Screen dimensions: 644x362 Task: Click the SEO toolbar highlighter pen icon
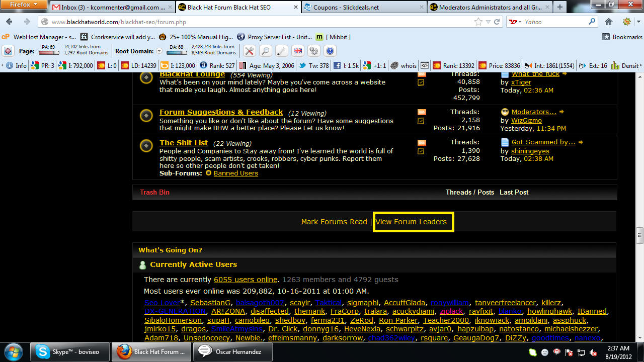[x=281, y=51]
